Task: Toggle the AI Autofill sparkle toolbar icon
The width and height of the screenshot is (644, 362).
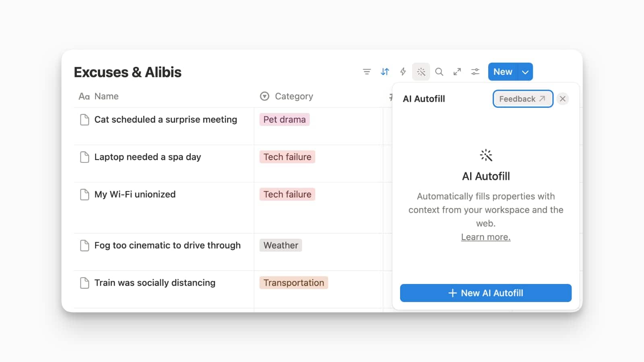Action: tap(421, 72)
